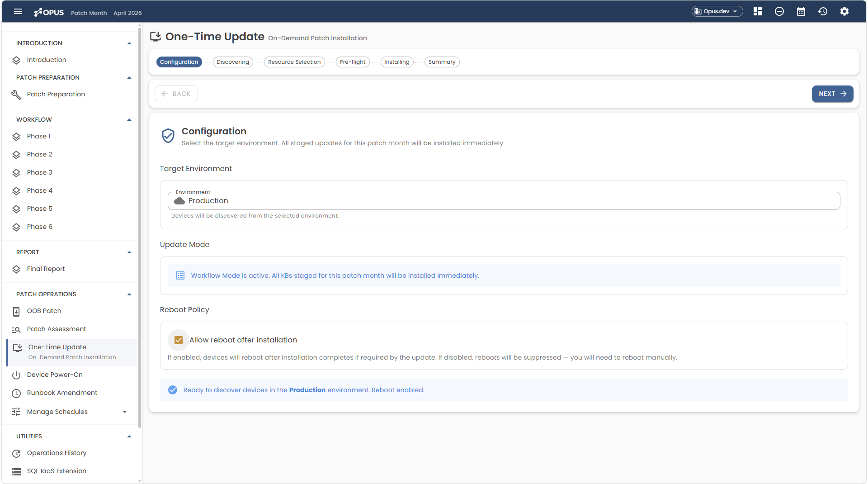Click the Runbook Amendment clock icon
The image size is (868, 484).
click(x=16, y=393)
